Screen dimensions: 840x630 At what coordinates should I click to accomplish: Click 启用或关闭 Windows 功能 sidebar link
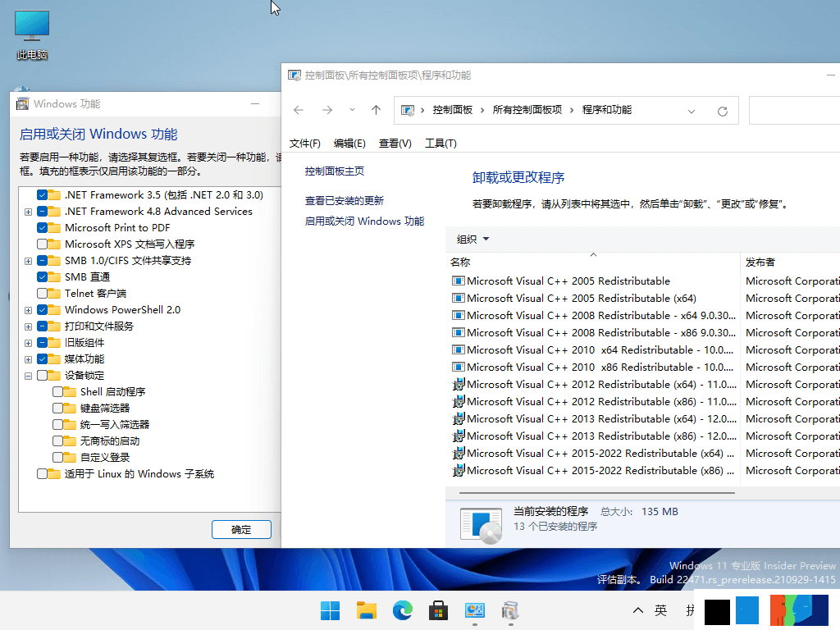tap(364, 221)
